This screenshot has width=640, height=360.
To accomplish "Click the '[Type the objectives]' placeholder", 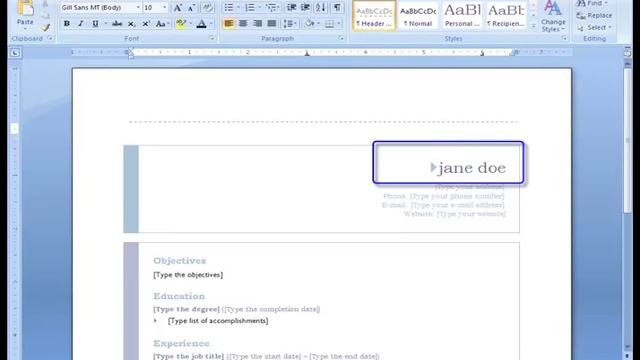I will 188,275.
